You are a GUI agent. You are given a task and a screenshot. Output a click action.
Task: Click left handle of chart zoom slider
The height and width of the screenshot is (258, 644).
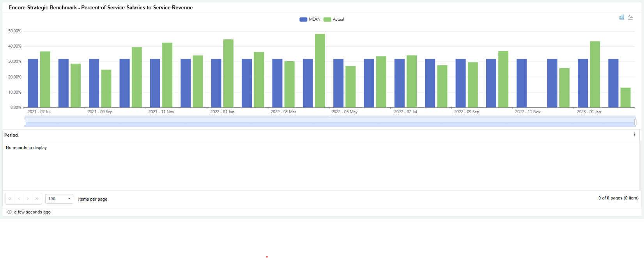pos(25,122)
